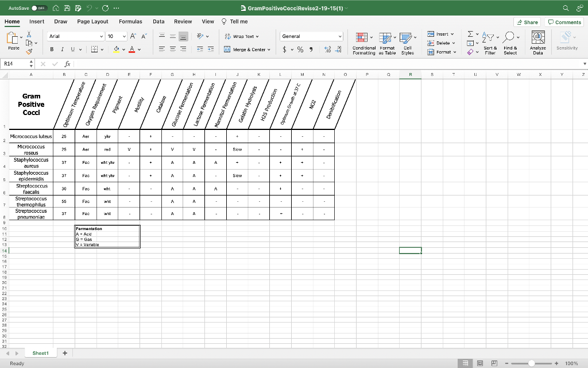Select the Sheet1 tab
Screen dimensions: 588x368
(x=41, y=353)
